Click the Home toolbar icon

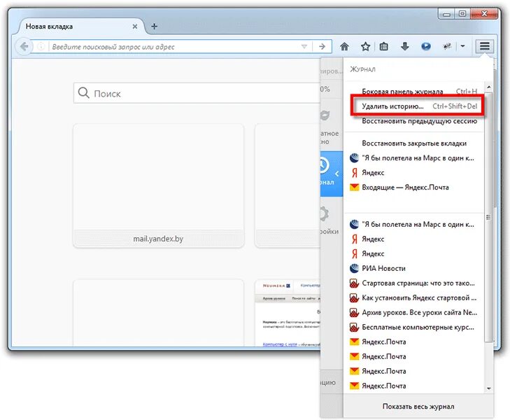[344, 46]
